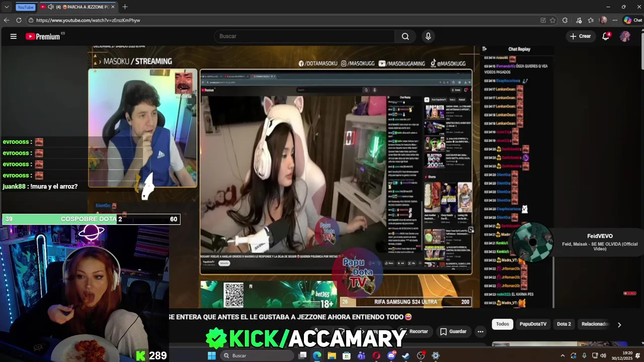644x362 pixels.
Task: Click the juank88 chat message
Action: click(40, 187)
